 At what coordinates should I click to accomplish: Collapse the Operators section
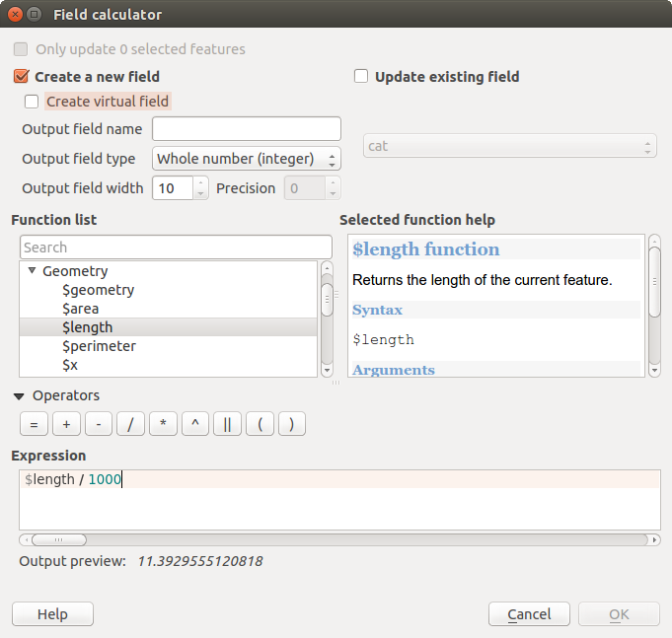[x=19, y=395]
